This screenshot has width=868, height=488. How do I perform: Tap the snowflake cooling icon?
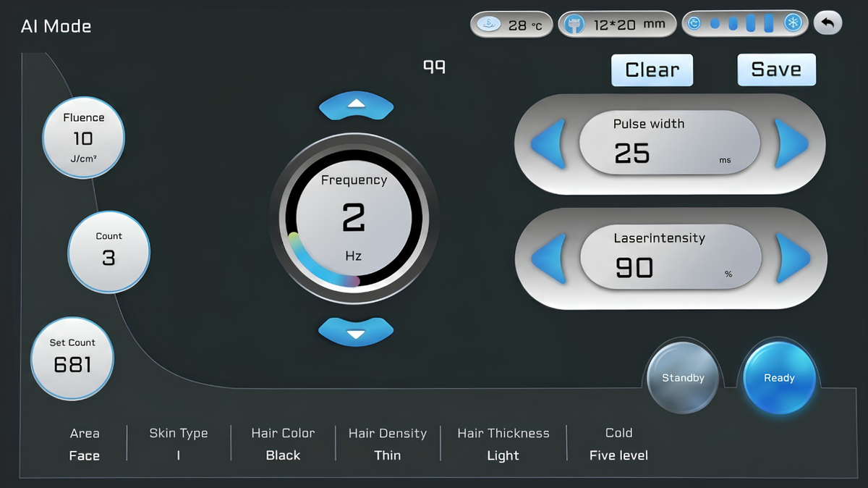click(x=793, y=23)
